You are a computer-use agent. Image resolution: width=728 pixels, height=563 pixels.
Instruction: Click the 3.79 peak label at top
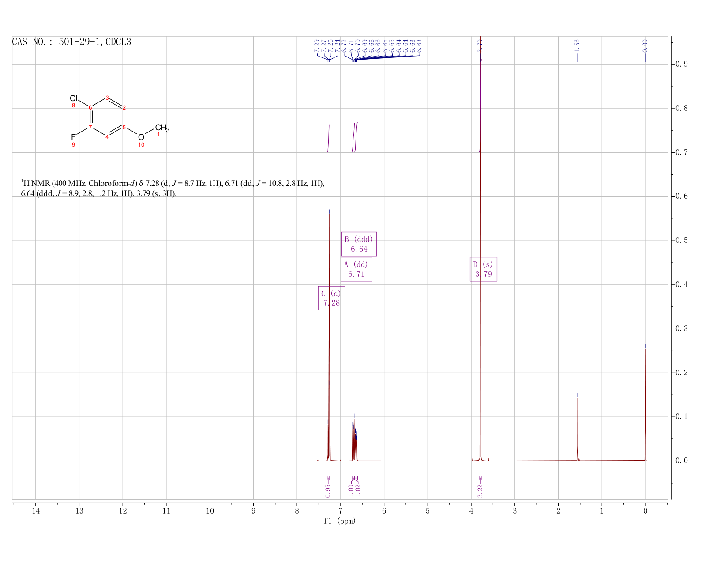pos(480,45)
